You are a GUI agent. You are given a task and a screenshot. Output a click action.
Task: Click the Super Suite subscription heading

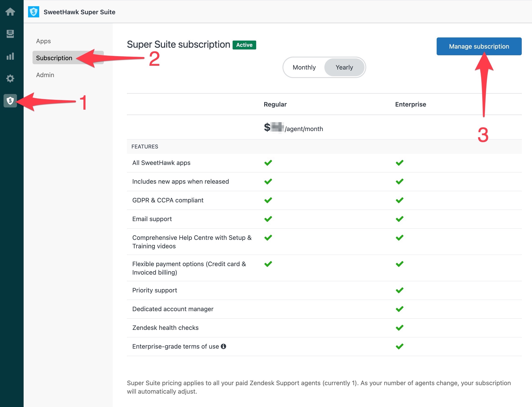(178, 45)
